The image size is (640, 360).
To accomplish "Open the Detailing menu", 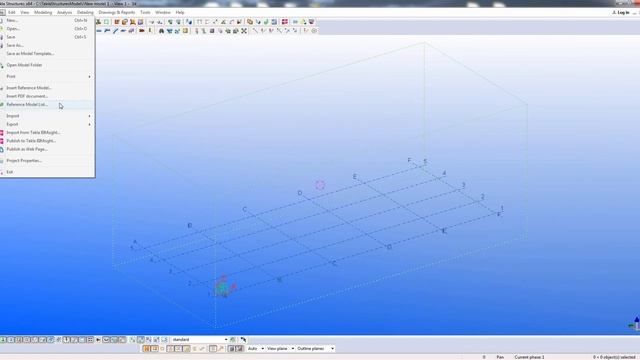I will 85,12.
